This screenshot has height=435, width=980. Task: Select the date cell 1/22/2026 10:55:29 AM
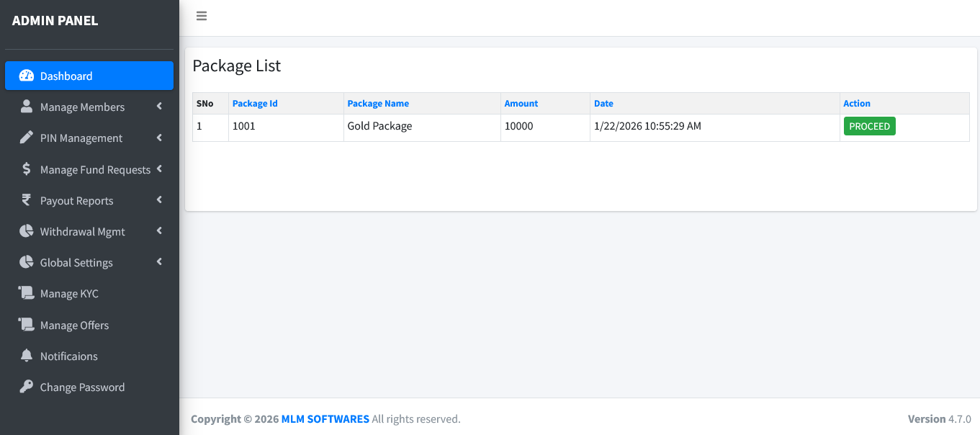(x=715, y=126)
